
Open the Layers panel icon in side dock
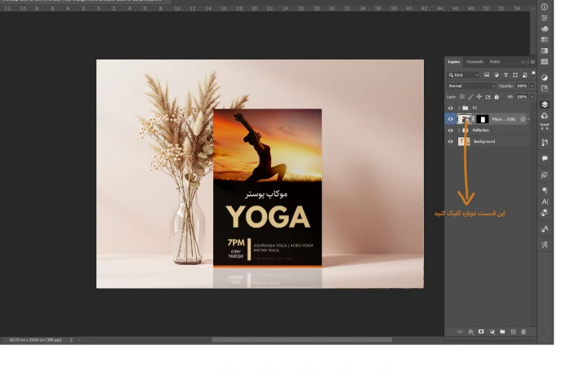pos(545,104)
